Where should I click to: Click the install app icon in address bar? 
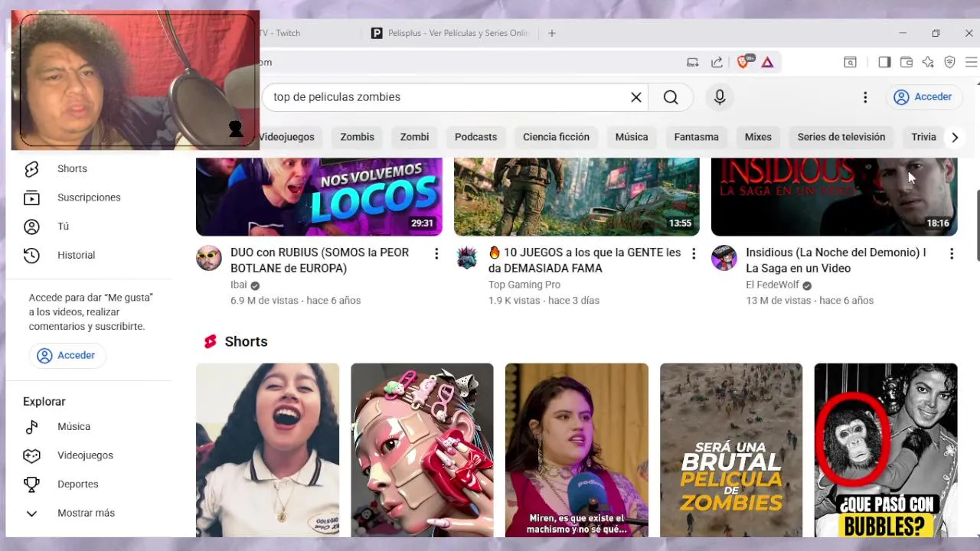coord(693,62)
